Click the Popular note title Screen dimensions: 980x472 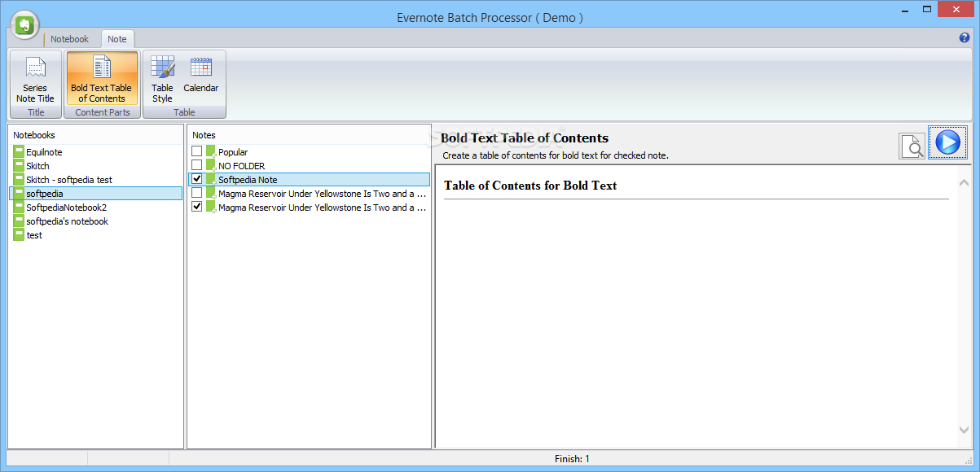click(x=233, y=152)
